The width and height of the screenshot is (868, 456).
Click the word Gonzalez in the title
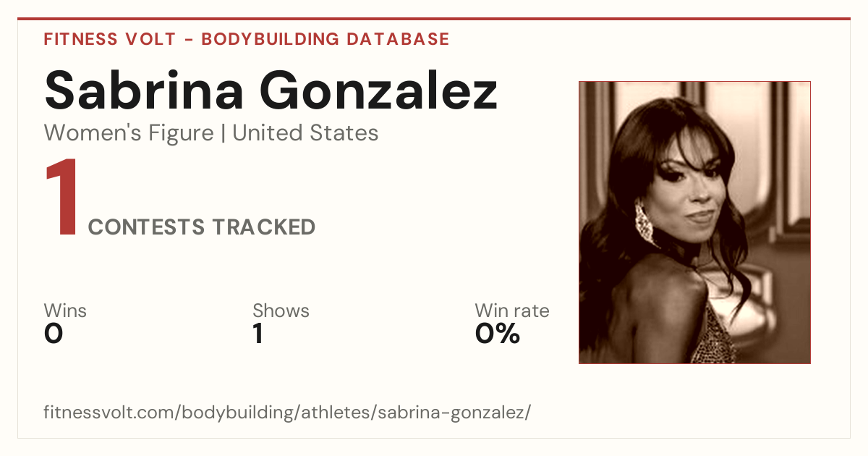pyautogui.click(x=379, y=91)
